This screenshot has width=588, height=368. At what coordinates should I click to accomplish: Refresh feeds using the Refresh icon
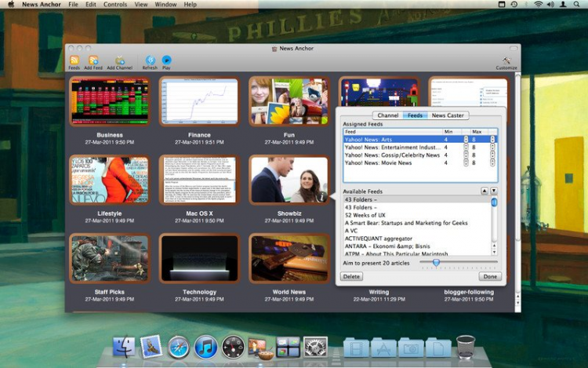[149, 60]
